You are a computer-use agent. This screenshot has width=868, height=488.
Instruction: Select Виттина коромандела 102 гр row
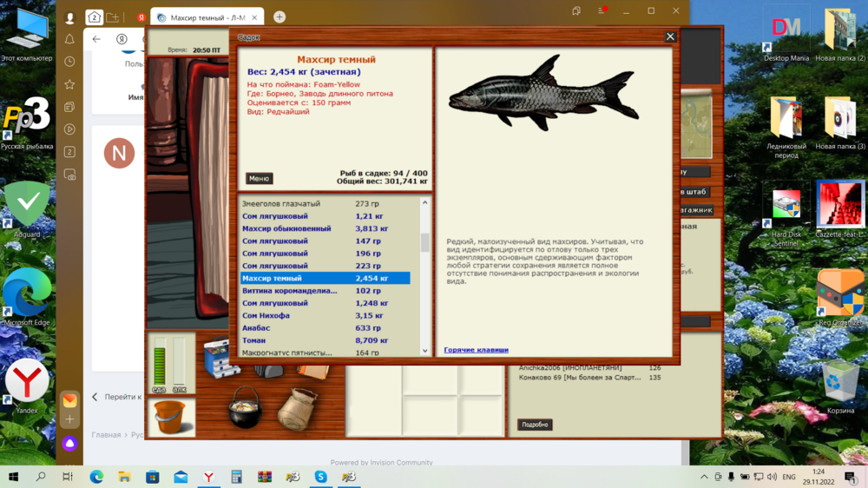[325, 290]
